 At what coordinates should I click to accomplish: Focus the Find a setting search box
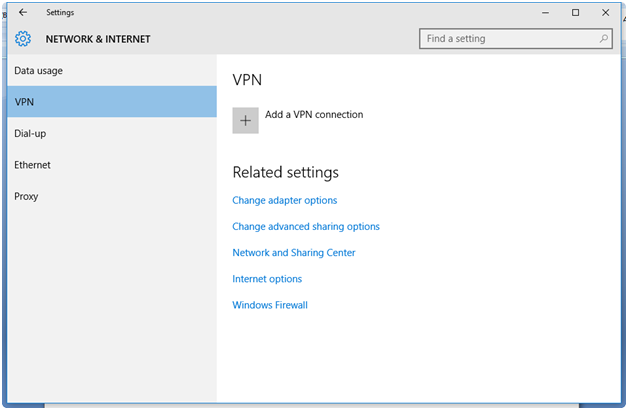(510, 39)
